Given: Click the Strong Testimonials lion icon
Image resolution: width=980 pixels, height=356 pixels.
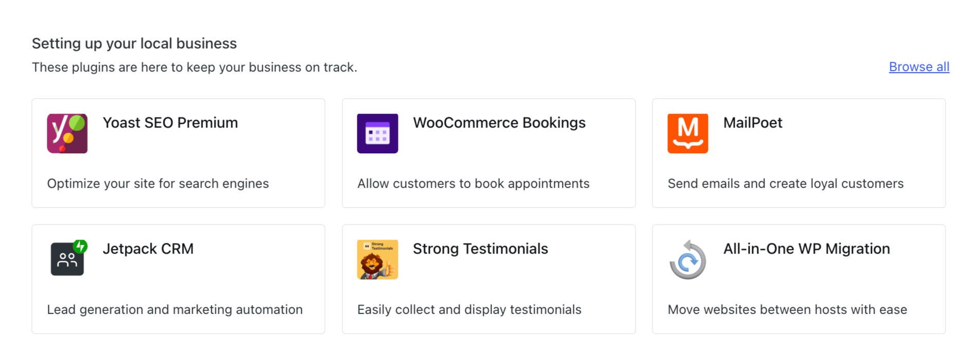Looking at the screenshot, I should pos(377,259).
